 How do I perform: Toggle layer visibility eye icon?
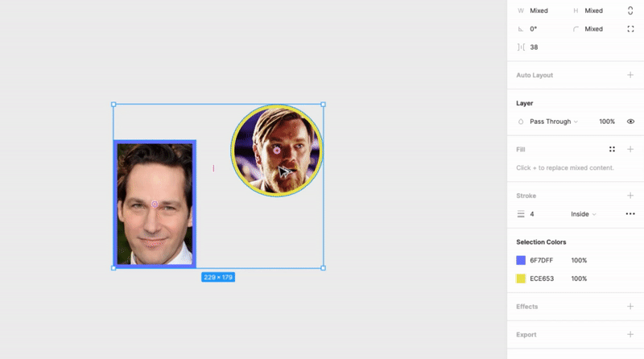click(630, 122)
